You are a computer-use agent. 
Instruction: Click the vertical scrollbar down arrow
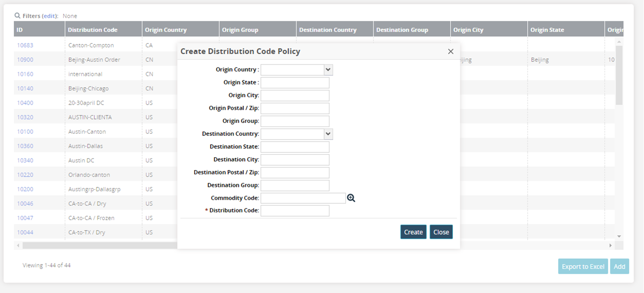(x=619, y=237)
